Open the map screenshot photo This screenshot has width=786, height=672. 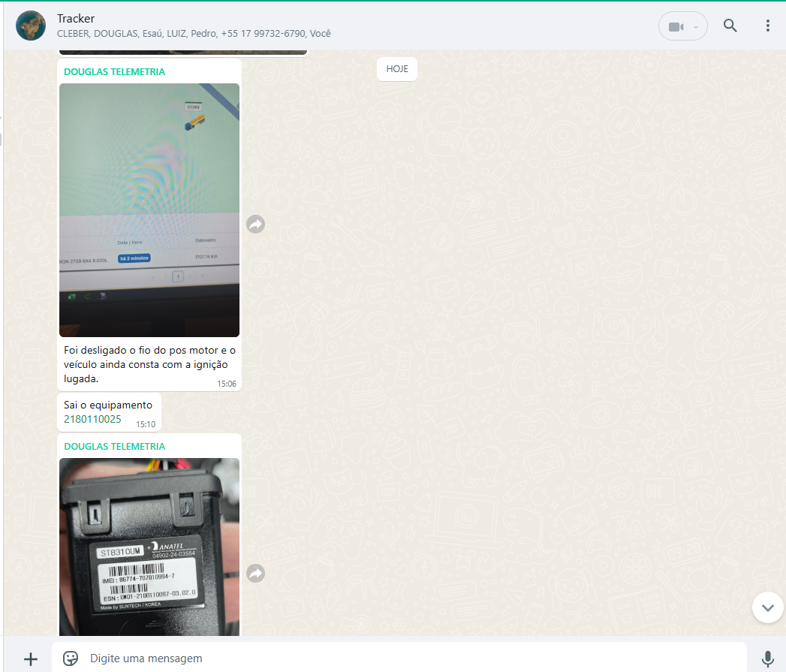149,210
